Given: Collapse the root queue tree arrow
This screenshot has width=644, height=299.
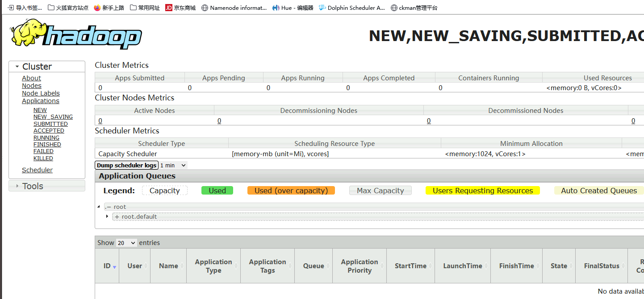Looking at the screenshot, I should click(99, 207).
